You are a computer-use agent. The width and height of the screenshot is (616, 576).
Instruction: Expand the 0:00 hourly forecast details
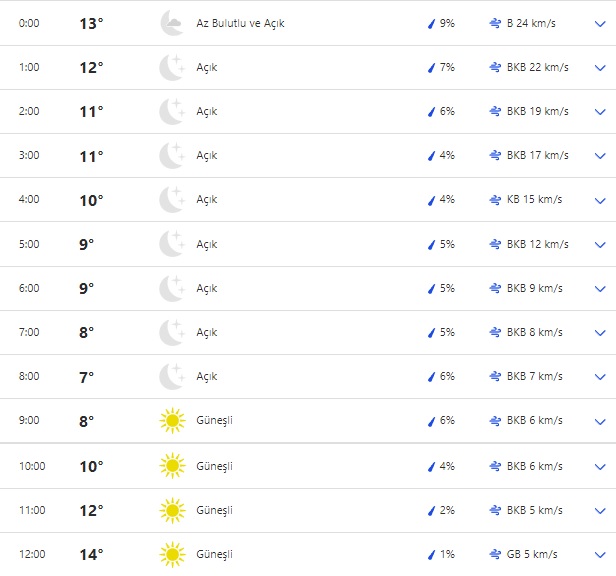pyautogui.click(x=600, y=23)
